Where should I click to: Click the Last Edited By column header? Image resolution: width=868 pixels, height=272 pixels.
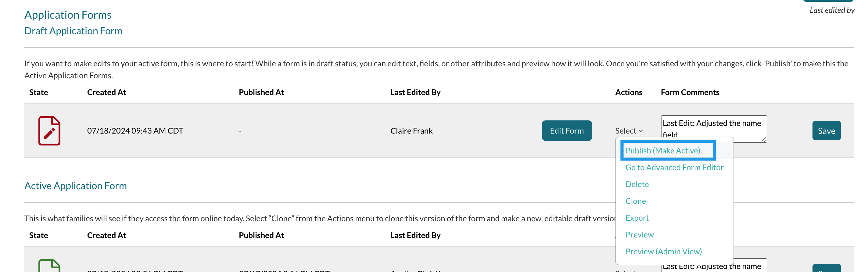tap(415, 93)
